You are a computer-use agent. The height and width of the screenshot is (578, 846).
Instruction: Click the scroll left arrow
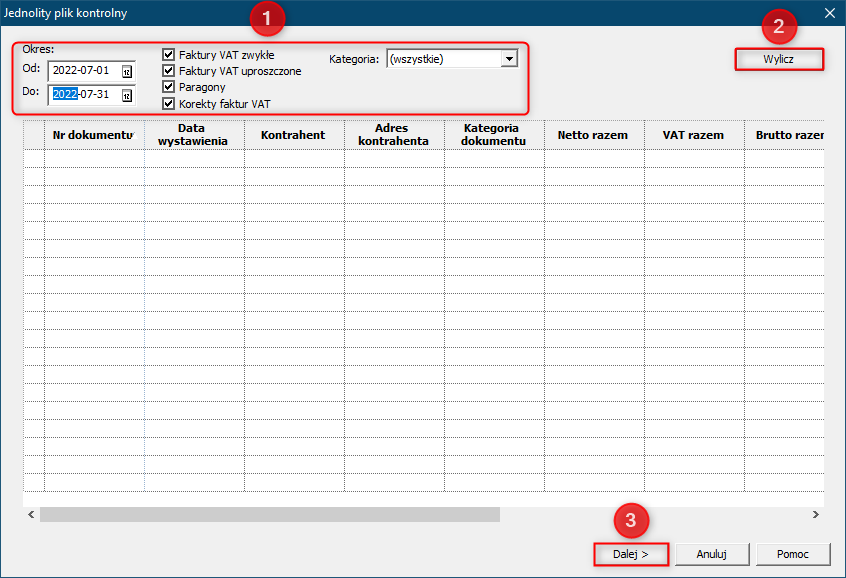coord(31,514)
